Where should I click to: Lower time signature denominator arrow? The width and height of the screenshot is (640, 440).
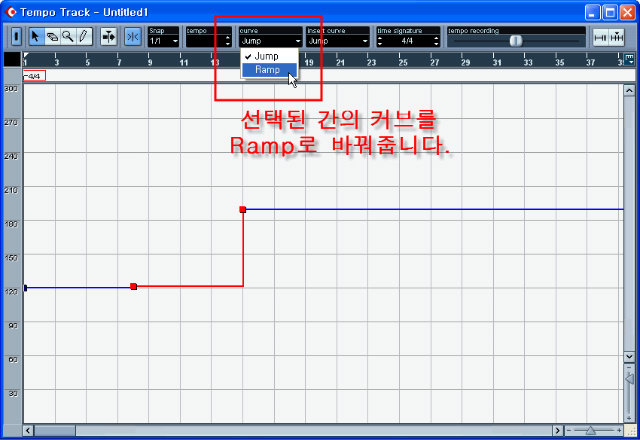(436, 43)
